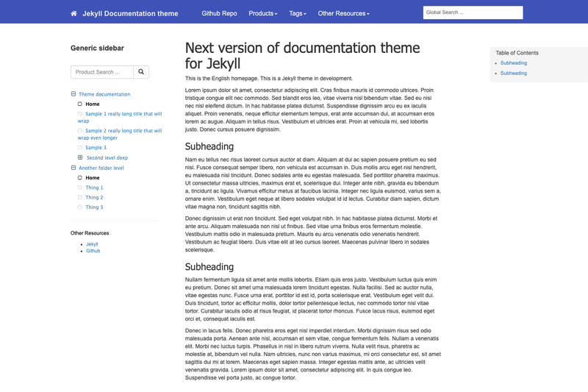Viewport: 588px width, 392px height.
Task: Focus the Global Search input field
Action: tap(473, 13)
